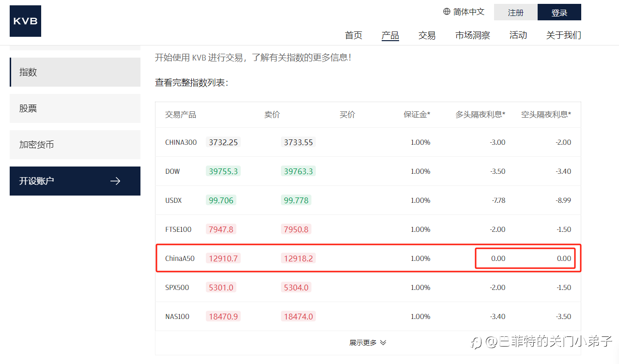Click FTSE100 price 7950.8

(x=296, y=229)
